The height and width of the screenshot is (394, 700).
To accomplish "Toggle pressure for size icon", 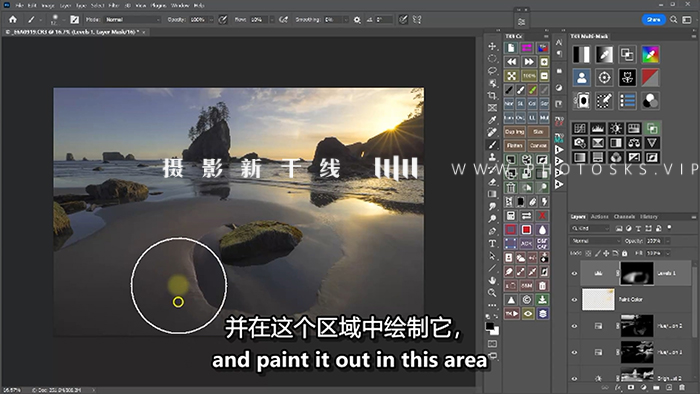I will [403, 20].
